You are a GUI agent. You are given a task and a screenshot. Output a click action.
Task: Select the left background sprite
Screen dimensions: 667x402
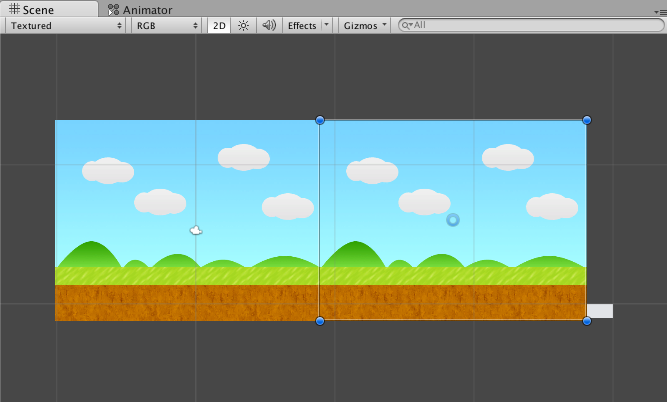(x=187, y=220)
